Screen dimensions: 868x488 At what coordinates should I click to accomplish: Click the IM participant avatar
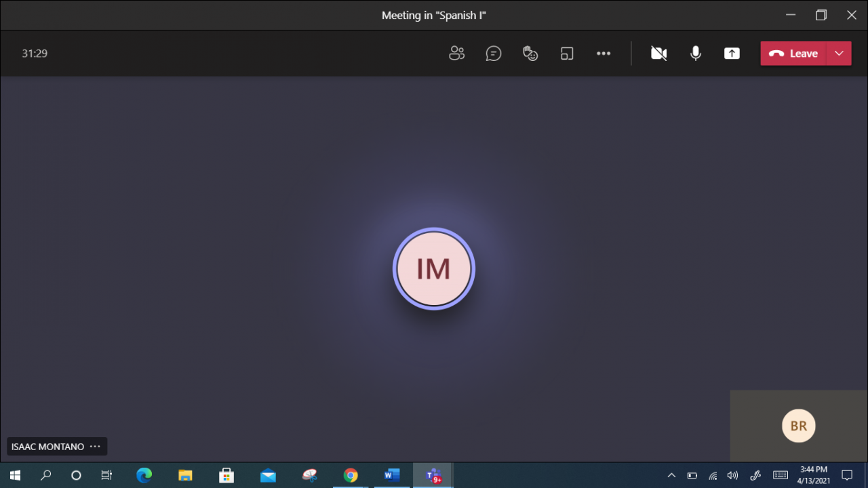[434, 269]
